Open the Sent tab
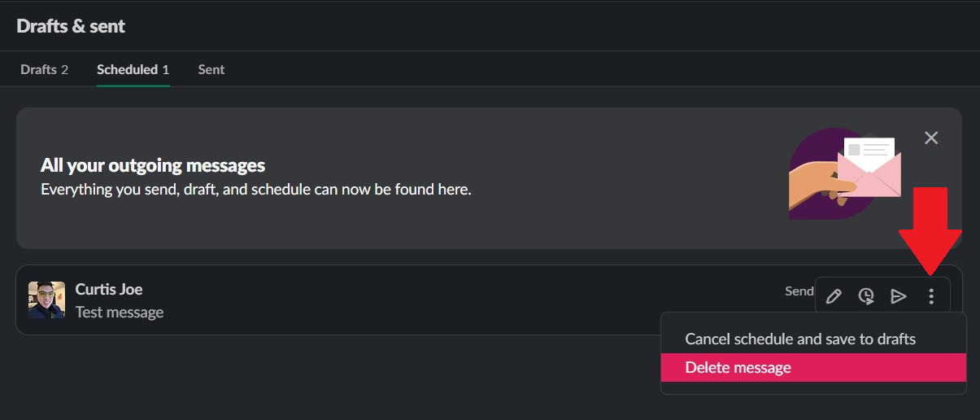 (x=211, y=70)
